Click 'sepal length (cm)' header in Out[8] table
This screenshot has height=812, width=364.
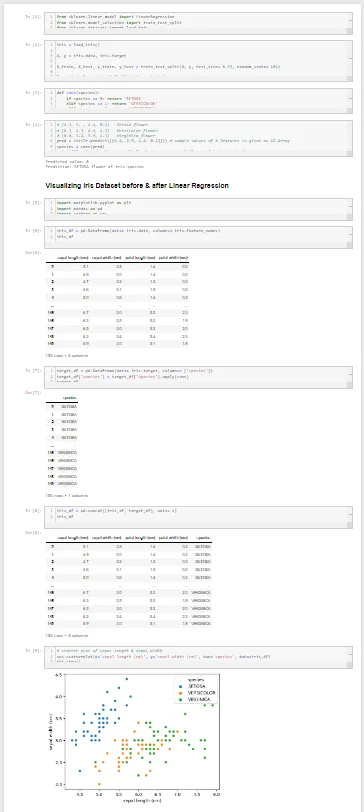click(74, 538)
